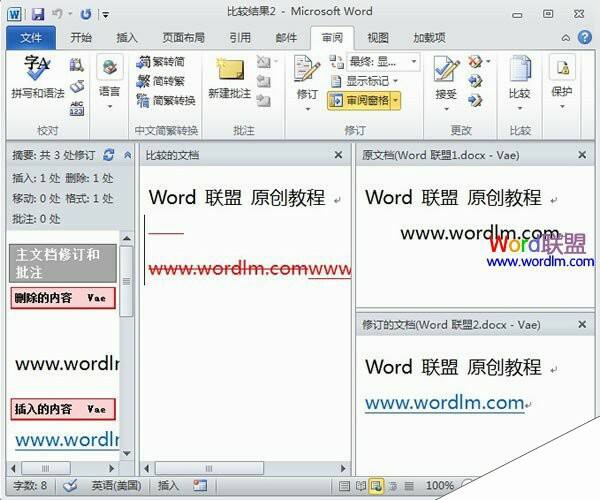600x500 pixels.
Task: Switch to Print Layout view icon
Action: coord(344,486)
